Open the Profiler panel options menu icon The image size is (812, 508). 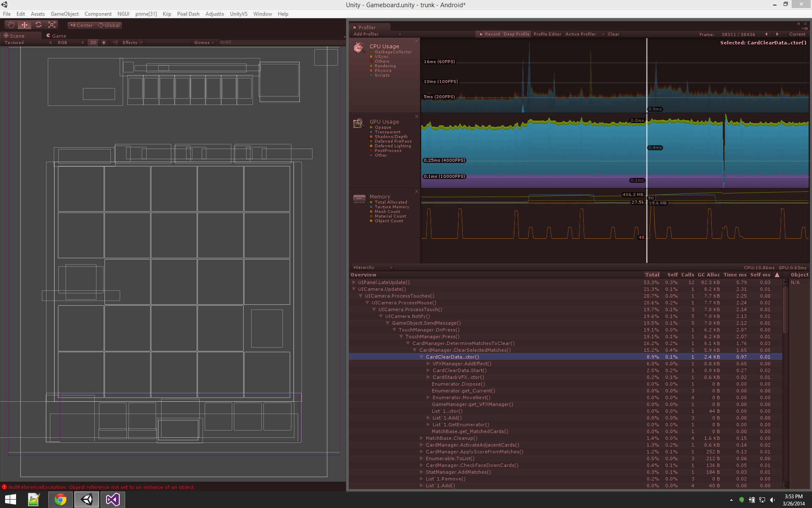click(x=805, y=28)
